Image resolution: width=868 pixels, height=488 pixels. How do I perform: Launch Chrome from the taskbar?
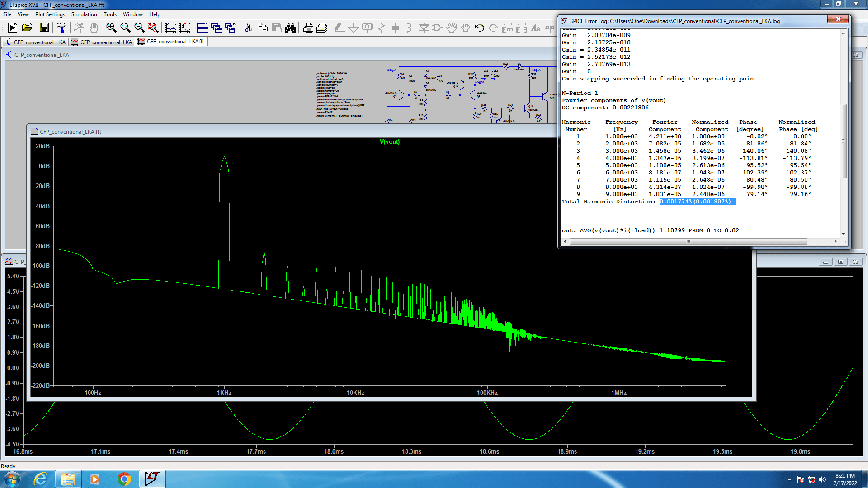pos(124,479)
